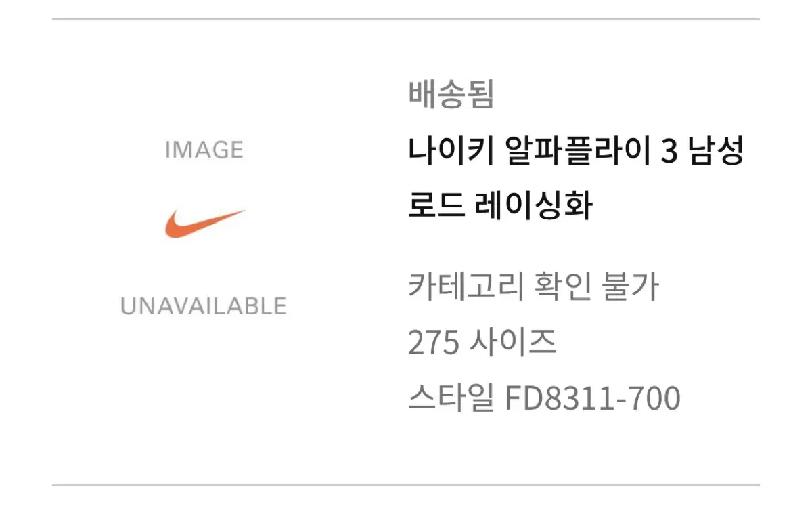The width and height of the screenshot is (812, 510).
Task: Click the 275 size number
Action: click(432, 343)
